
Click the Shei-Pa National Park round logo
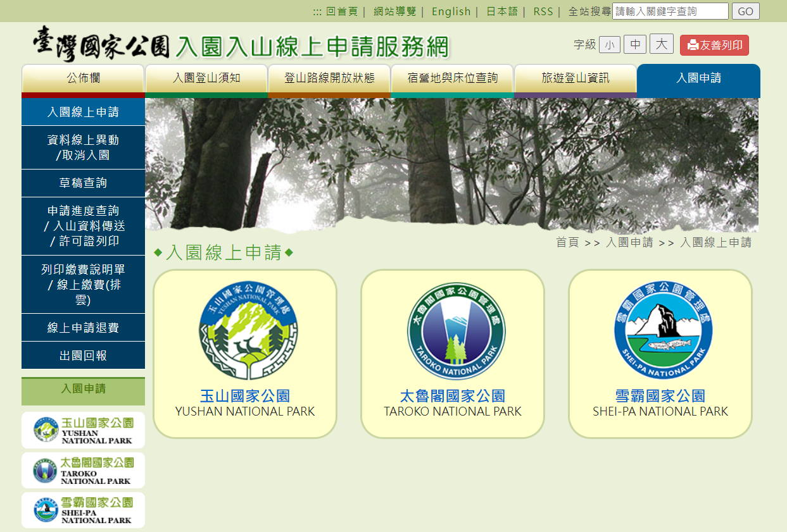click(664, 331)
